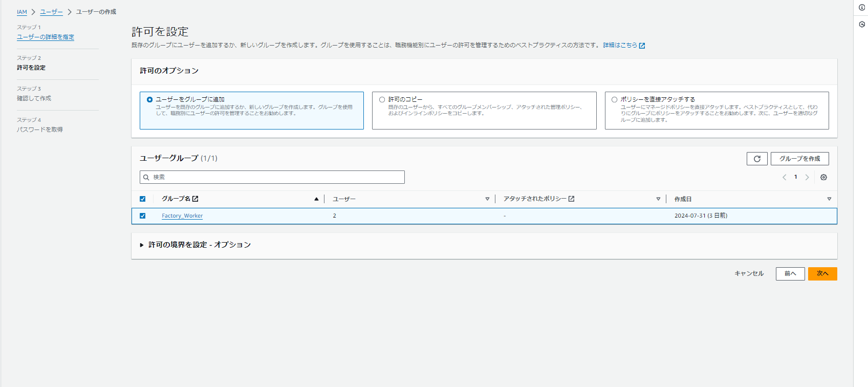Image resolution: width=868 pixels, height=387 pixels.
Task: Open IAM breadcrumb link
Action: (x=22, y=12)
